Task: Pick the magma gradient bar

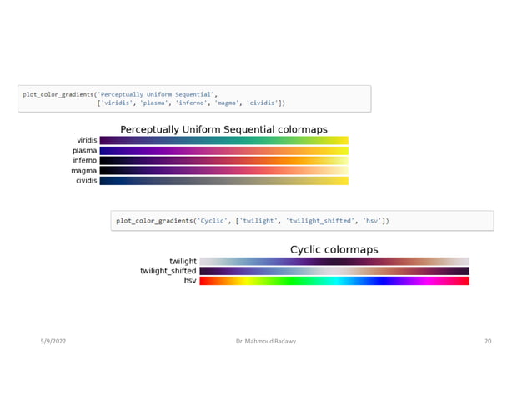Action: tap(223, 170)
